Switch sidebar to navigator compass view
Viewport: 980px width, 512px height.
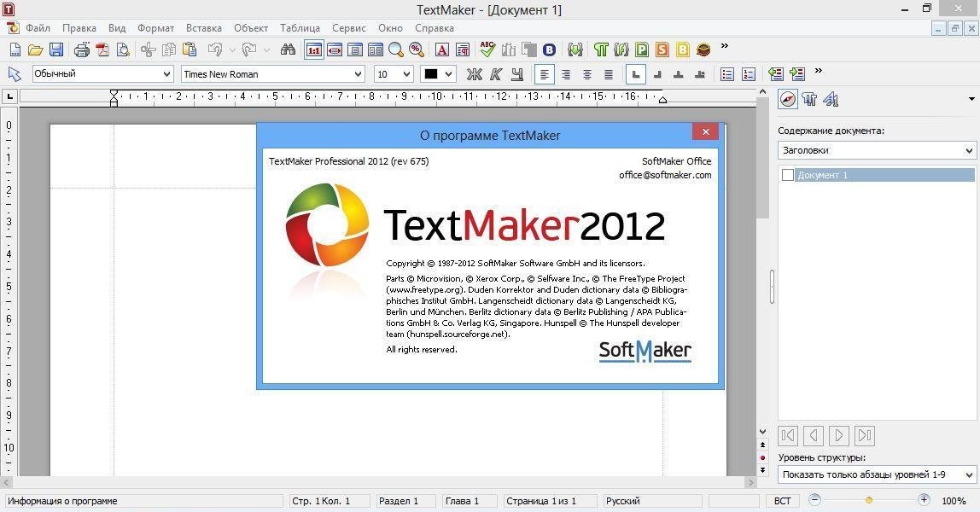pyautogui.click(x=787, y=99)
